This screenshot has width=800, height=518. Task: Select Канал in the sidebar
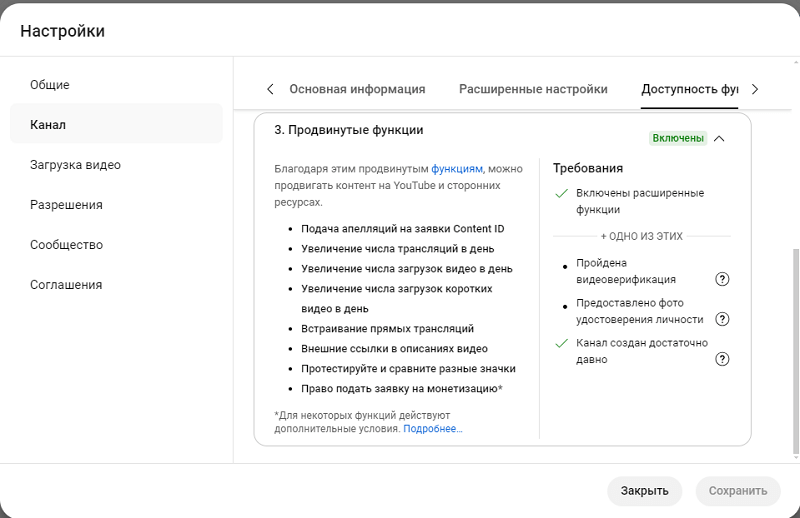116,125
